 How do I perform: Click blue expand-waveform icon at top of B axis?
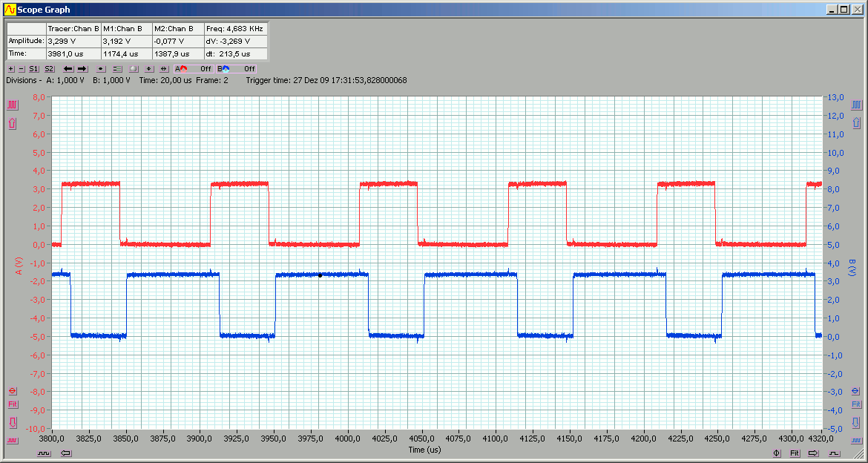point(856,105)
